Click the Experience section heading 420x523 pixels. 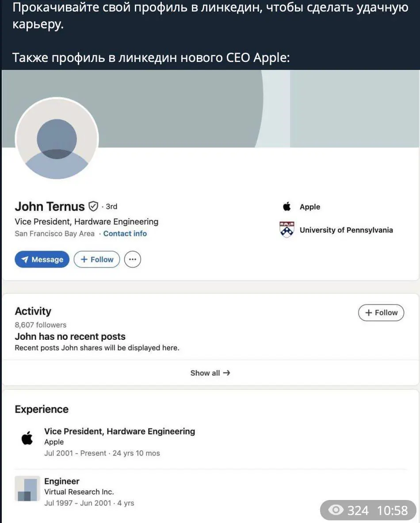tap(42, 409)
